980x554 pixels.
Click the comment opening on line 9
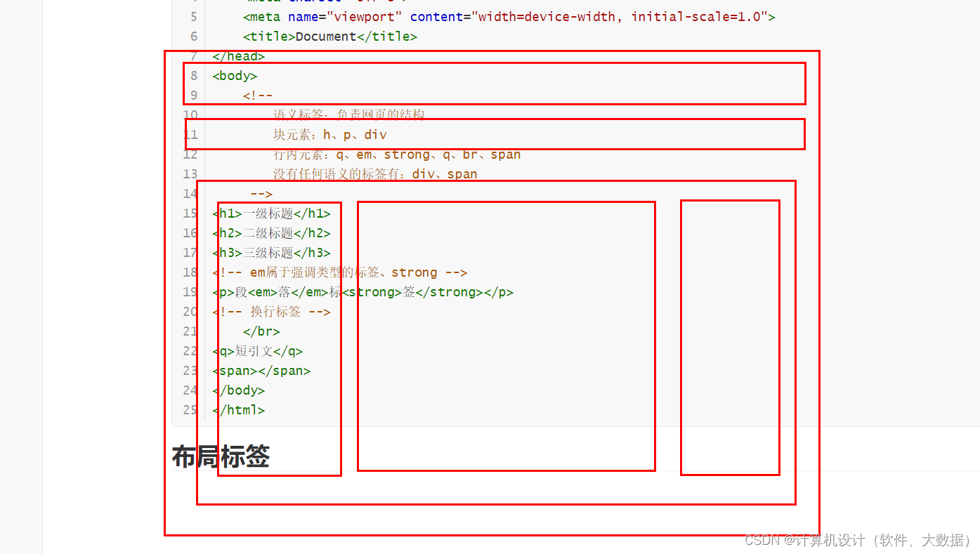(258, 95)
